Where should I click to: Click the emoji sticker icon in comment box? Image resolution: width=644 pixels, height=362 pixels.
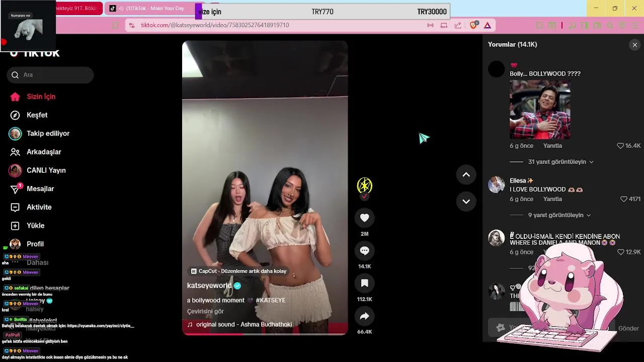501,328
